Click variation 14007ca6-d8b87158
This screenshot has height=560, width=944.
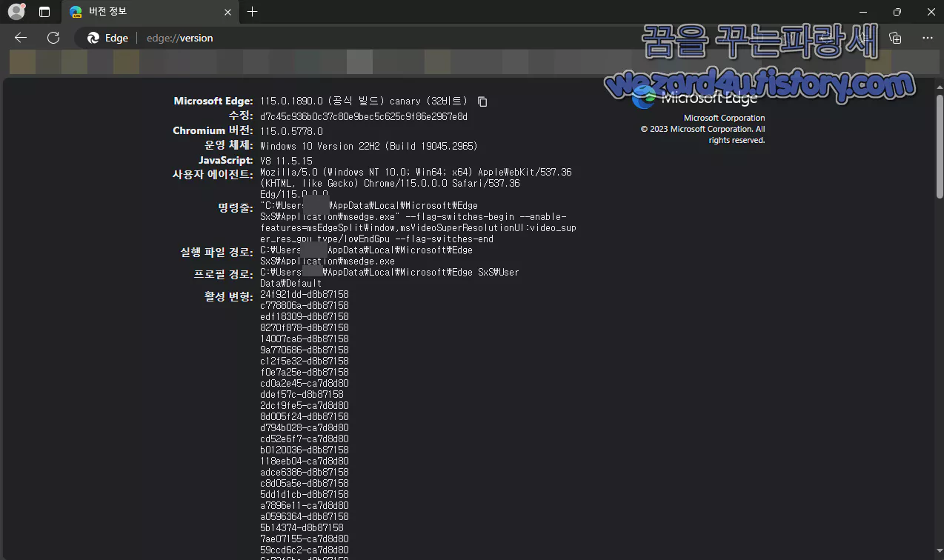(305, 339)
